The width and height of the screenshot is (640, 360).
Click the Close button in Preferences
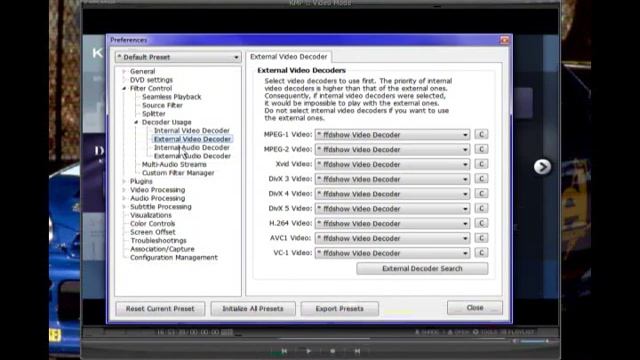coord(475,308)
